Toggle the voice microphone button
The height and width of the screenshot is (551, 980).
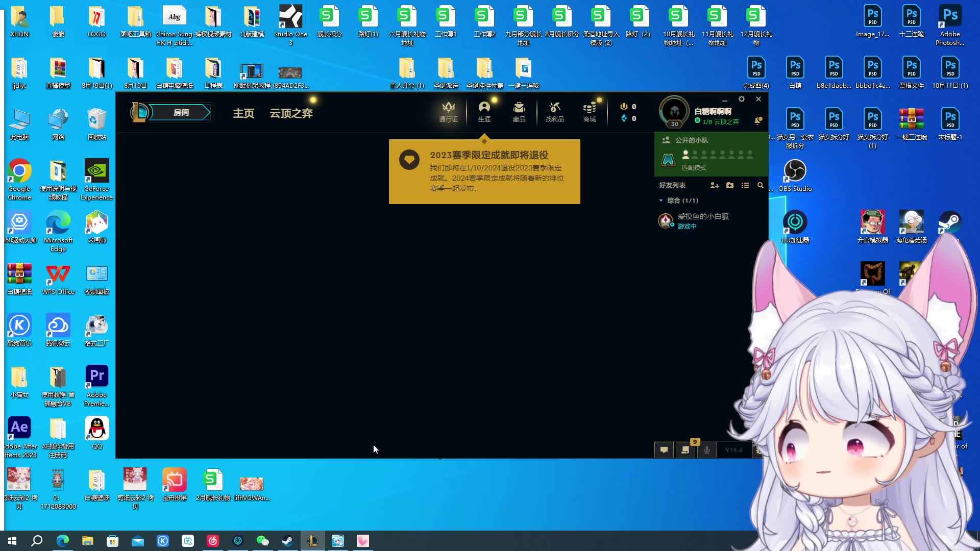[x=707, y=450]
